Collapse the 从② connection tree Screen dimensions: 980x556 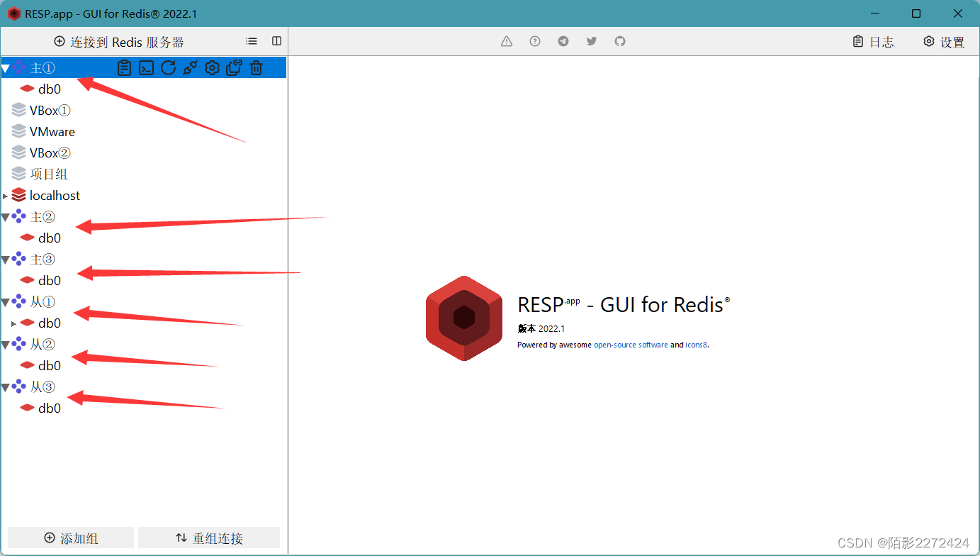[6, 345]
